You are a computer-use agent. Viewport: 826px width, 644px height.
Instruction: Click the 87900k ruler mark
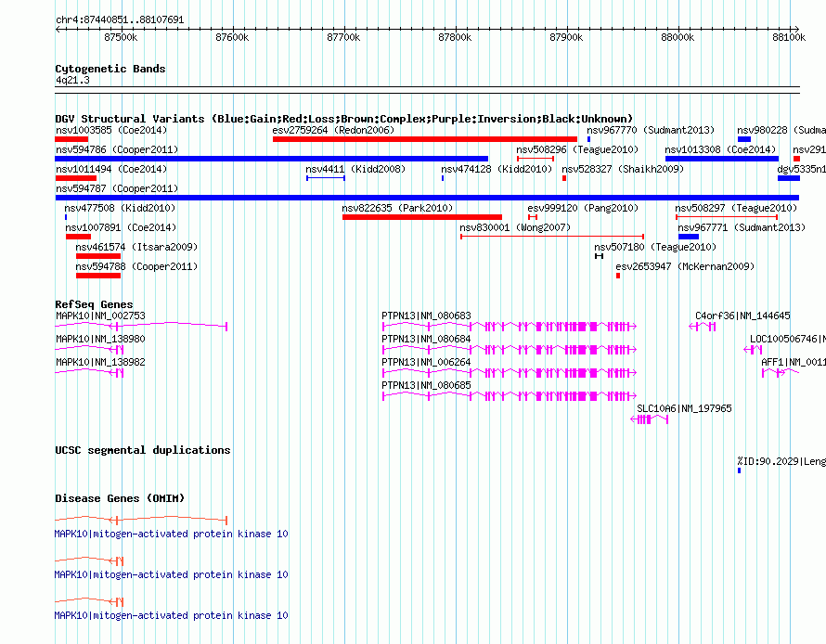pos(566,37)
